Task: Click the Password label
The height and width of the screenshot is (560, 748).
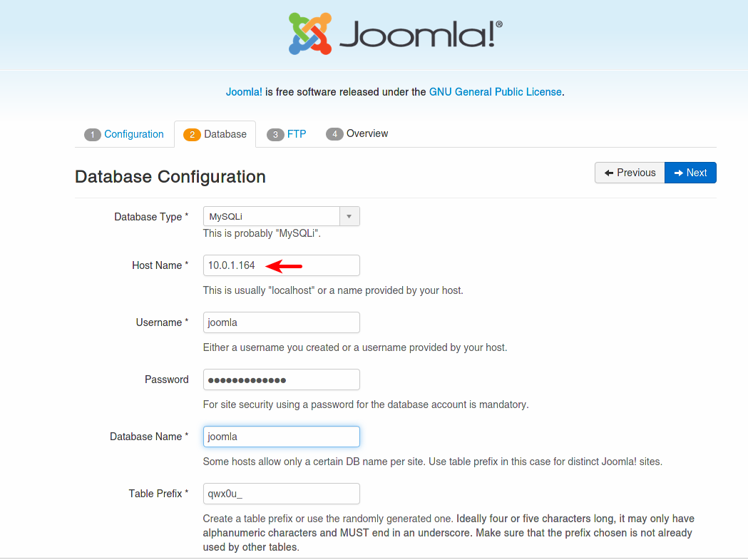Action: click(166, 380)
